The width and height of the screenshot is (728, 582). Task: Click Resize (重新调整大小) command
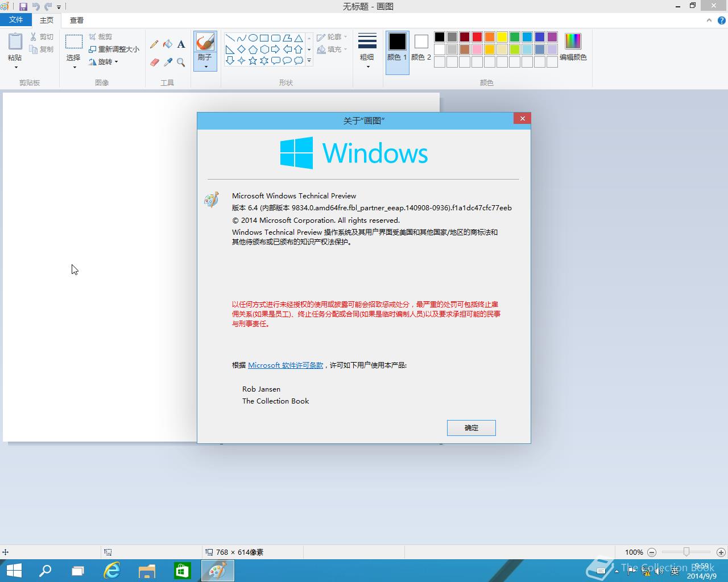[114, 49]
